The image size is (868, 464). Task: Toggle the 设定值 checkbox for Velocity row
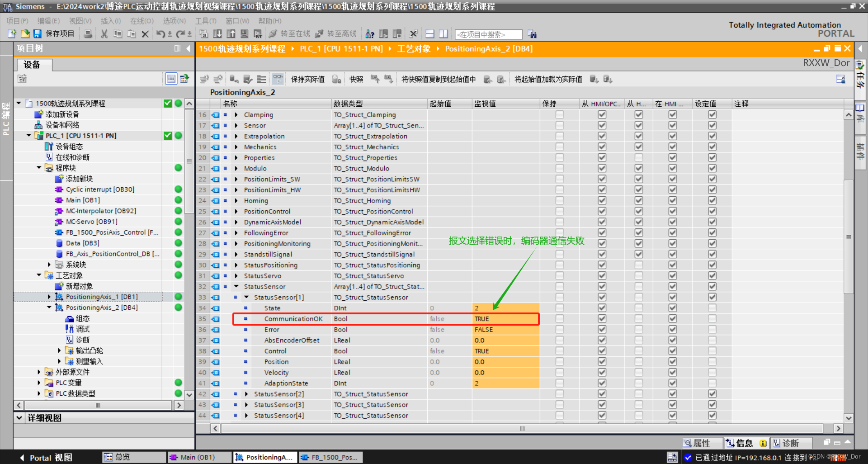click(712, 373)
